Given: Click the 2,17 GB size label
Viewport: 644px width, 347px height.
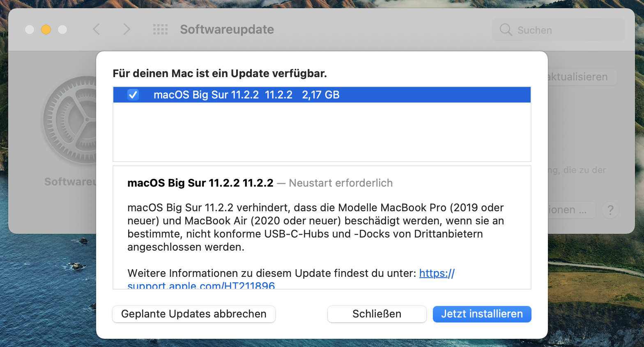Looking at the screenshot, I should pyautogui.click(x=321, y=95).
